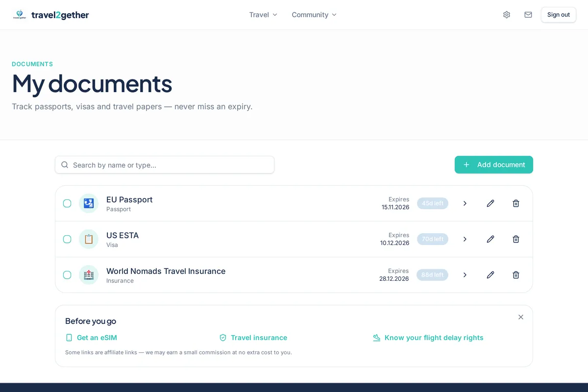Click the EU Passport document name
The width and height of the screenshot is (588, 392).
click(129, 199)
